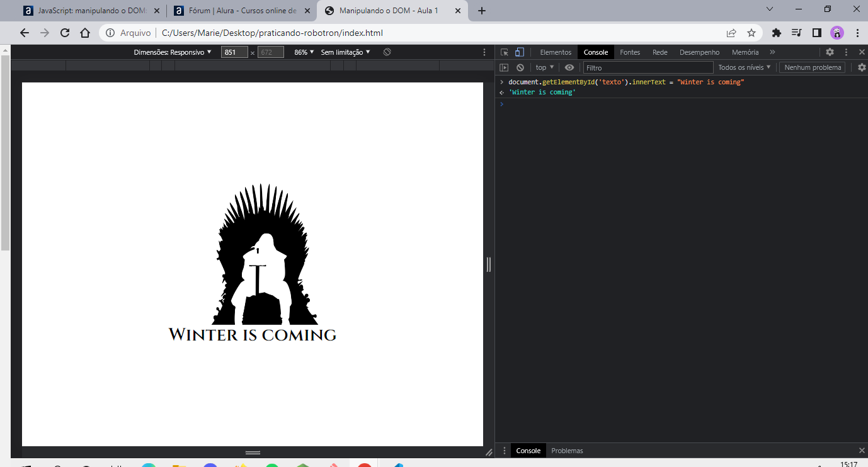The width and height of the screenshot is (868, 467).
Task: Expand more DevTools tabs chevron
Action: [x=772, y=52]
